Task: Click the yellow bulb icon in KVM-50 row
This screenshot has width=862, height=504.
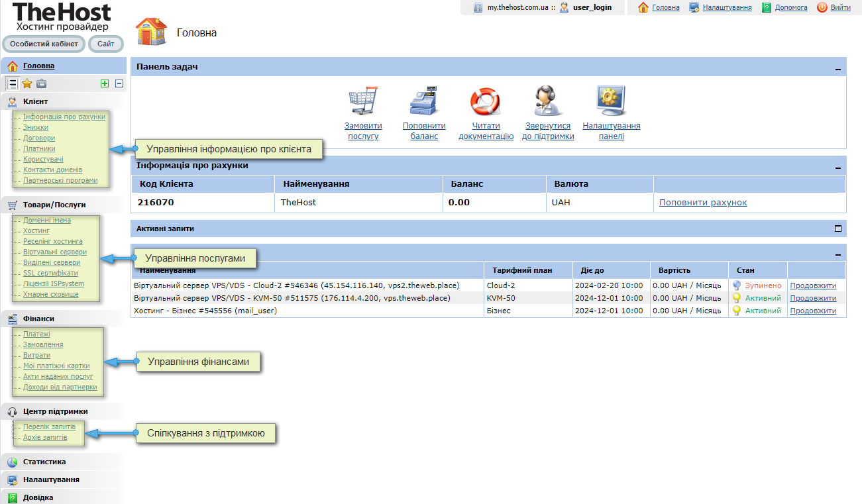Action: (x=736, y=298)
